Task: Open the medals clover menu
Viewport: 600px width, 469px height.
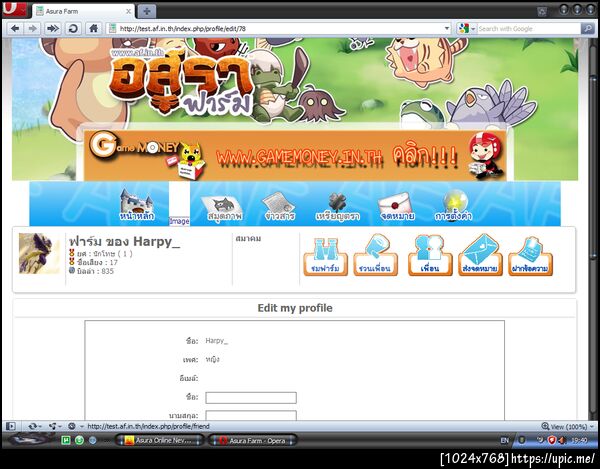Action: click(x=338, y=207)
